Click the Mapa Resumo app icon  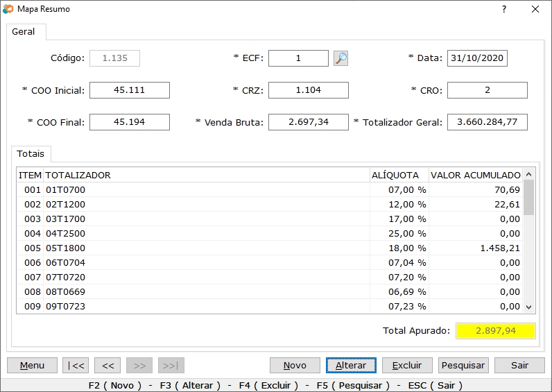[8, 9]
